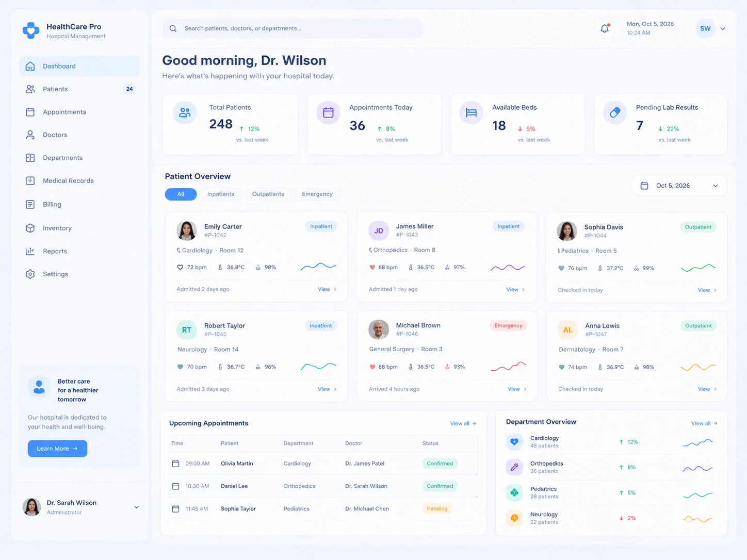The height and width of the screenshot is (560, 747).
Task: Click the Neurology department icon
Action: coord(514,518)
